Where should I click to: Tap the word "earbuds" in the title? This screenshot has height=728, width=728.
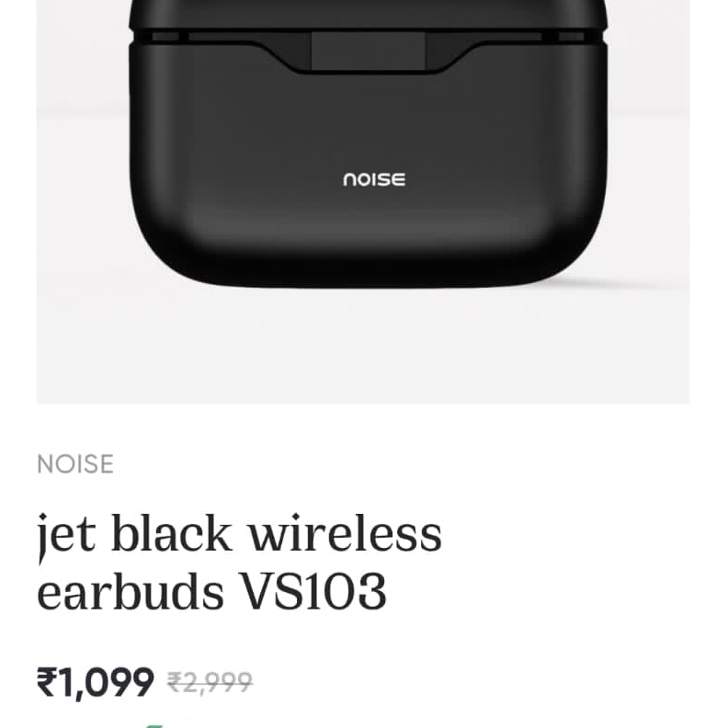131,592
